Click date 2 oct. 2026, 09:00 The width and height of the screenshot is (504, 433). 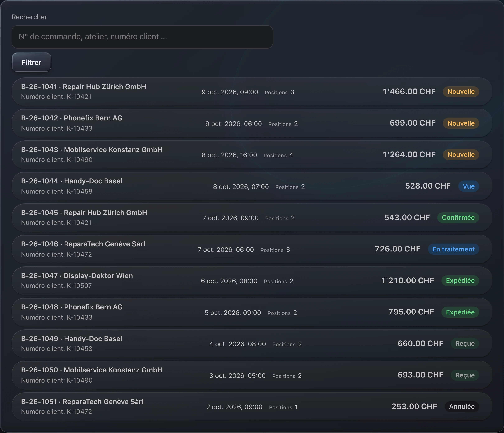pyautogui.click(x=234, y=407)
